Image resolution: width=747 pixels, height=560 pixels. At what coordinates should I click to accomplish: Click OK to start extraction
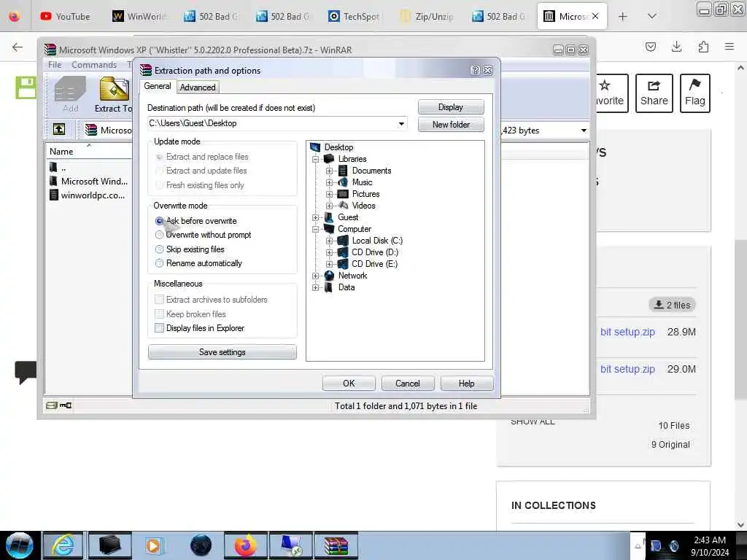(349, 384)
